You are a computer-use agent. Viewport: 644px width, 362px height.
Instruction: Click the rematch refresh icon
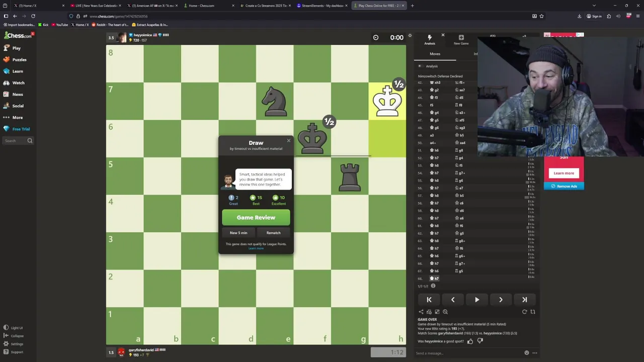pyautogui.click(x=524, y=312)
